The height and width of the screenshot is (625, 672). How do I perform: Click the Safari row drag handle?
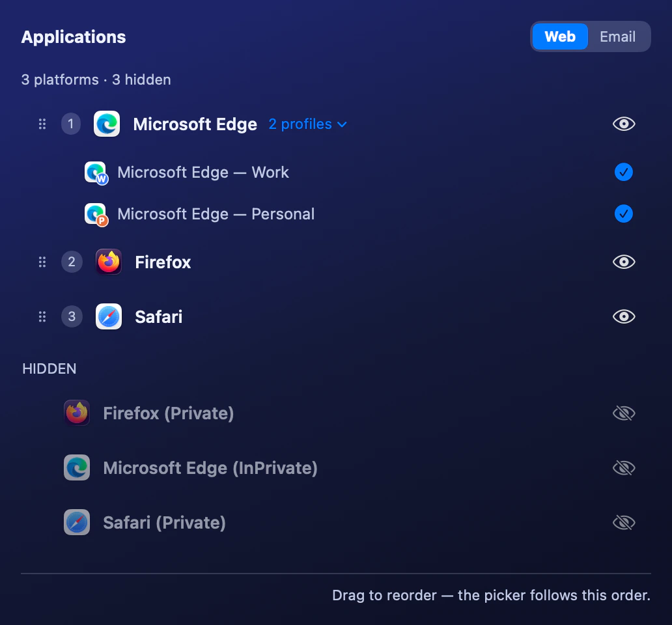tap(42, 316)
